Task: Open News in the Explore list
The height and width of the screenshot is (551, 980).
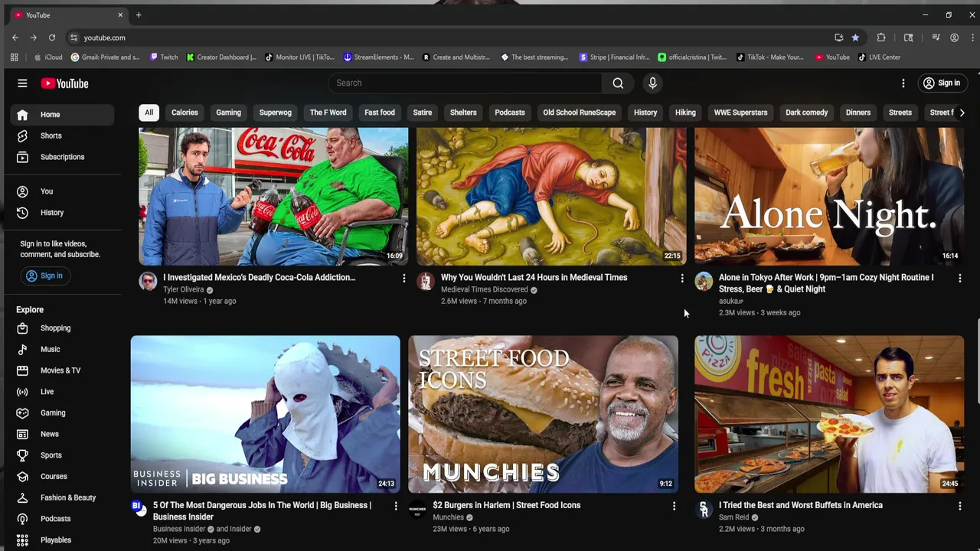Action: (62, 434)
